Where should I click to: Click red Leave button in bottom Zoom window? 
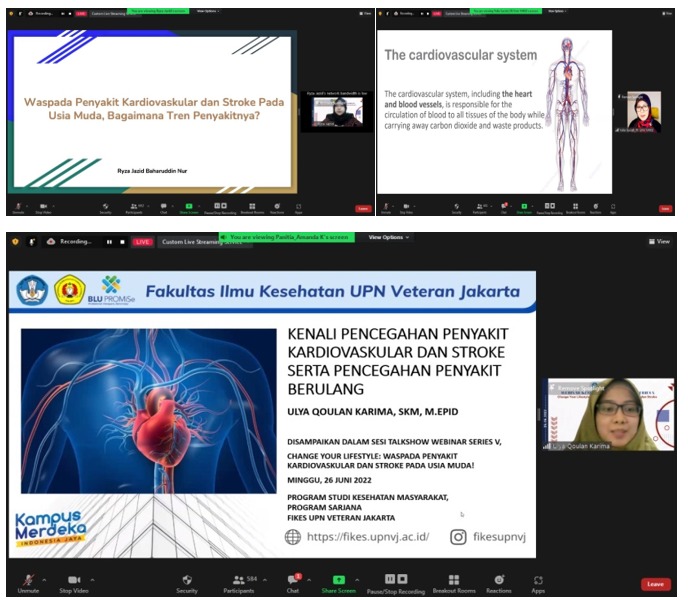point(655,584)
